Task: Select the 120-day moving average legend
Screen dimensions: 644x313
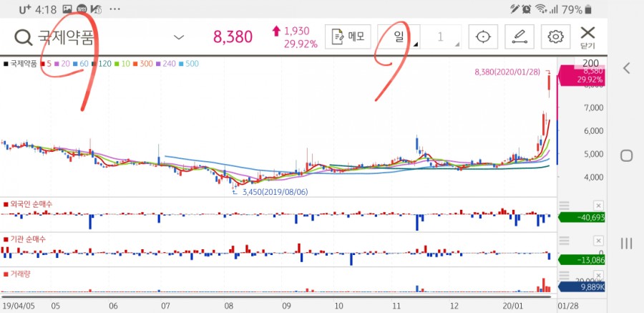Action: tap(102, 64)
